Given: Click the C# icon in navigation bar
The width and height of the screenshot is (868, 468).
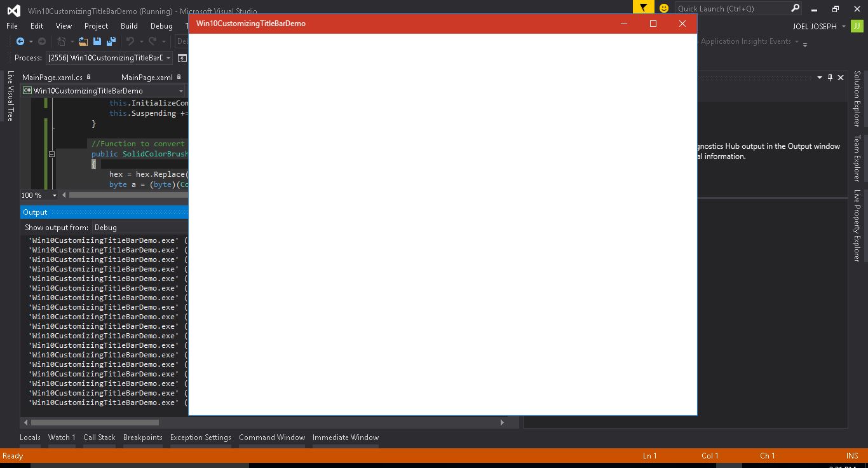Looking at the screenshot, I should [27, 90].
